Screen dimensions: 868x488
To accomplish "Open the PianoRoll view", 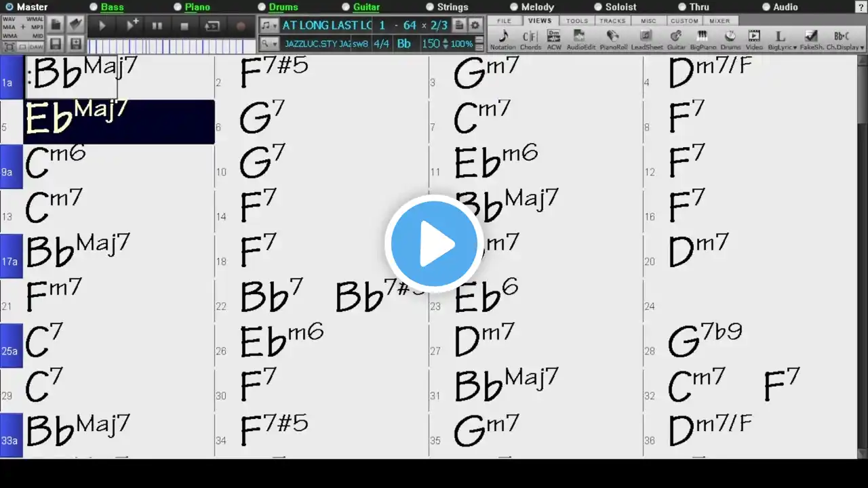I will tap(613, 40).
